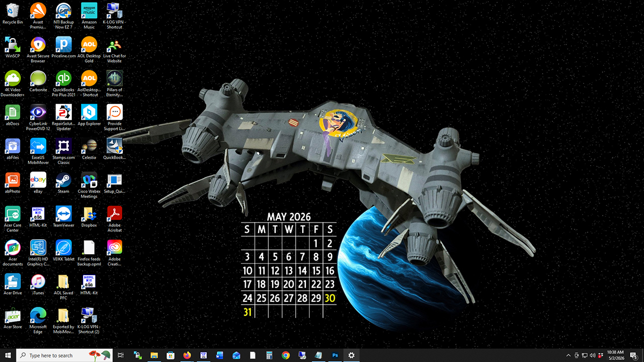The width and height of the screenshot is (644, 362).
Task: Select the WinSCP desktop shortcut
Action: 12,48
